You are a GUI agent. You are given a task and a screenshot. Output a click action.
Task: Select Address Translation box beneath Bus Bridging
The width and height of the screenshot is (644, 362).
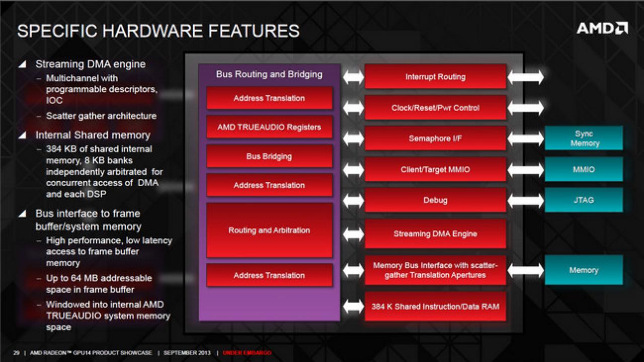point(269,185)
